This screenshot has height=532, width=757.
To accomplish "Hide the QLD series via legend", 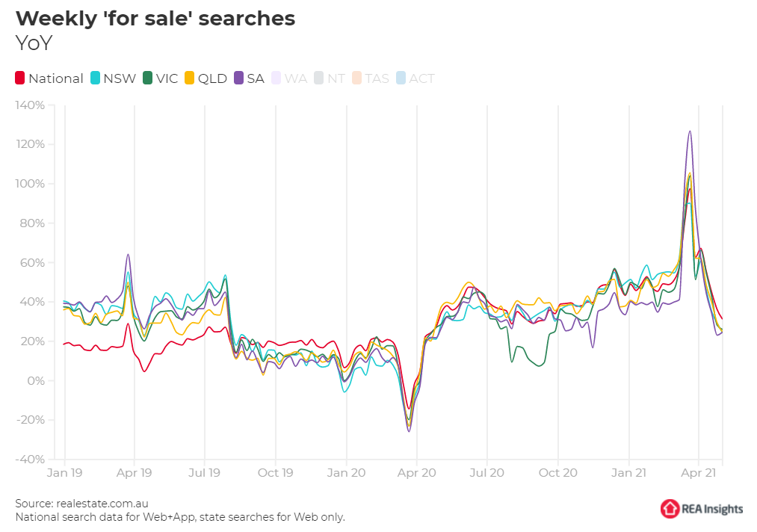I will pos(212,78).
